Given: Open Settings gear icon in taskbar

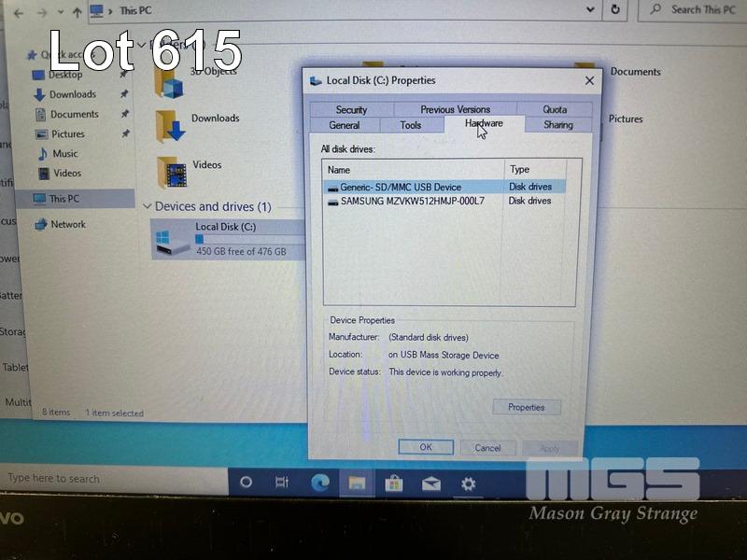Looking at the screenshot, I should point(468,483).
